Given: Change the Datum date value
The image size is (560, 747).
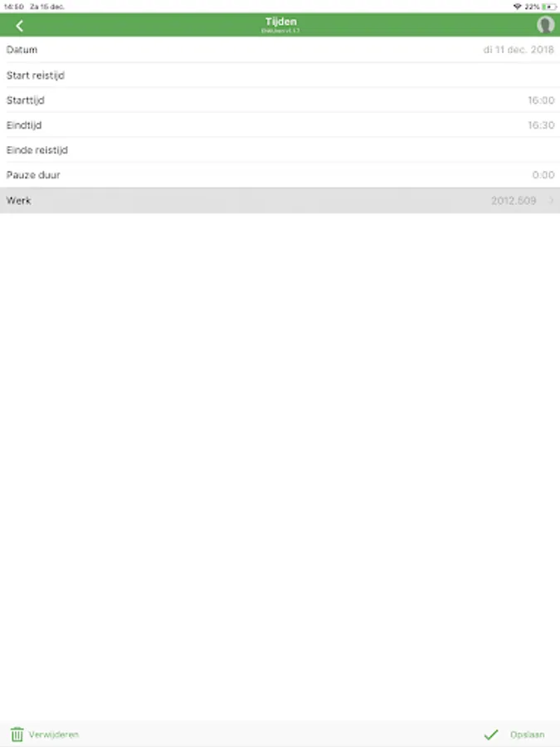Looking at the screenshot, I should (x=519, y=50).
